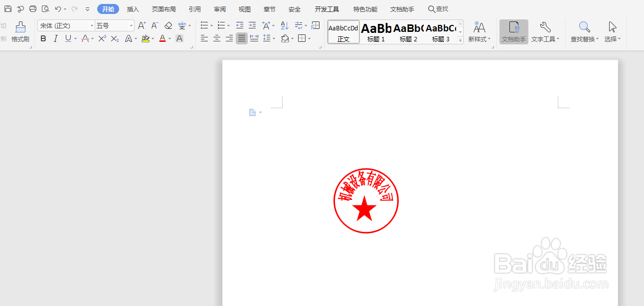
Task: Center align the text
Action: tap(217, 38)
